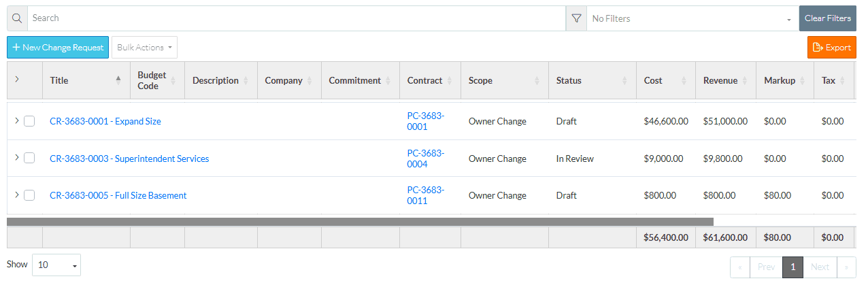Click the Status column sort icon
This screenshot has width=868, height=283.
point(624,80)
